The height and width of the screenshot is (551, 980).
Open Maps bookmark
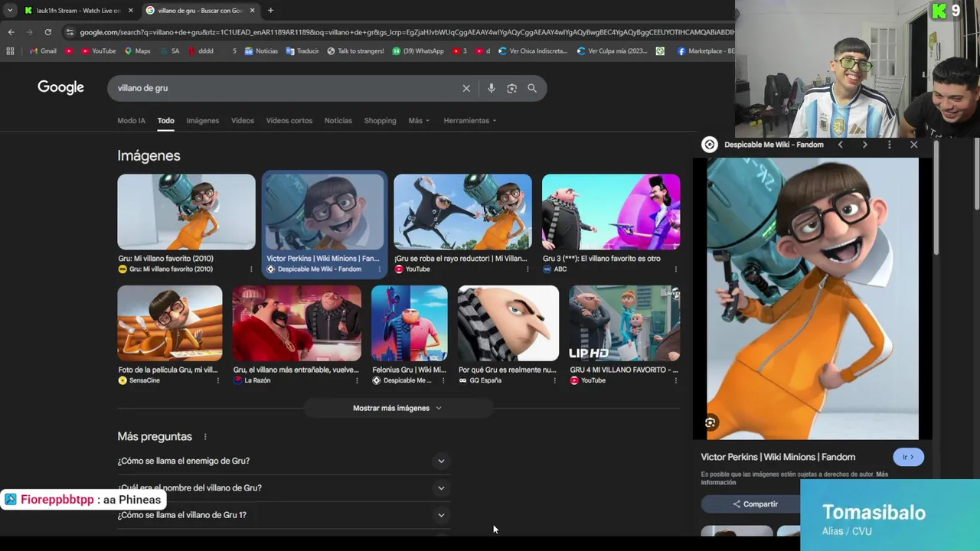click(136, 51)
